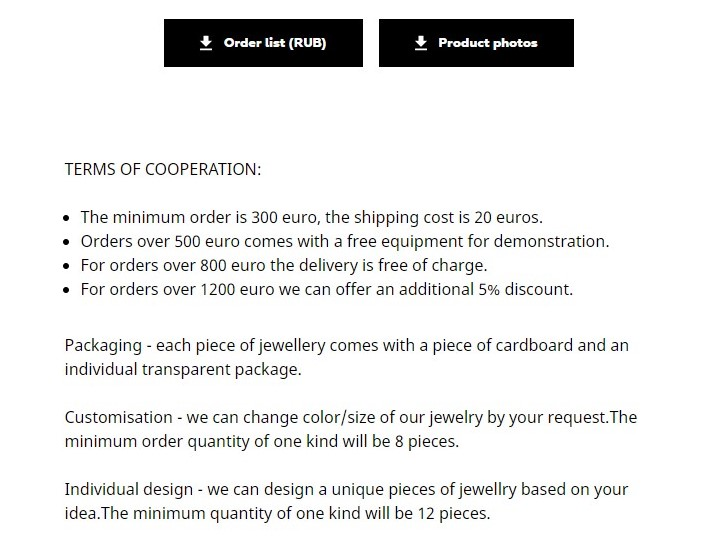This screenshot has width=709, height=552.
Task: Click the minimum order 300 euro line
Action: pyautogui.click(x=311, y=217)
